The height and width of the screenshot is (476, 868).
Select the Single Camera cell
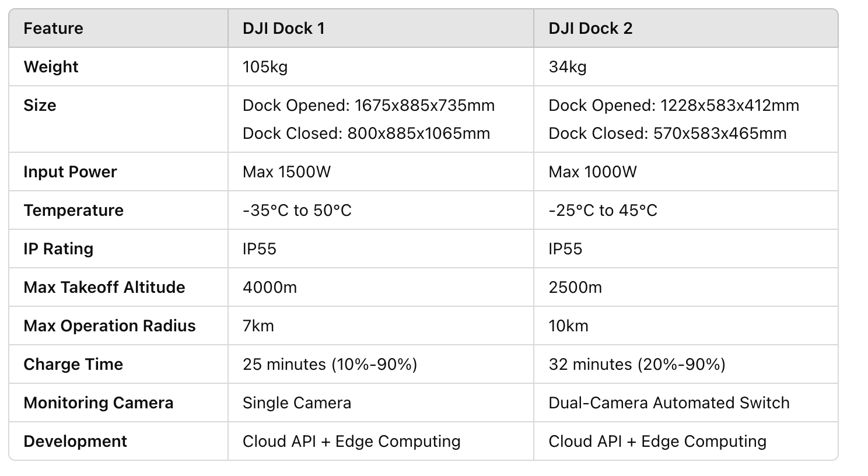point(296,403)
